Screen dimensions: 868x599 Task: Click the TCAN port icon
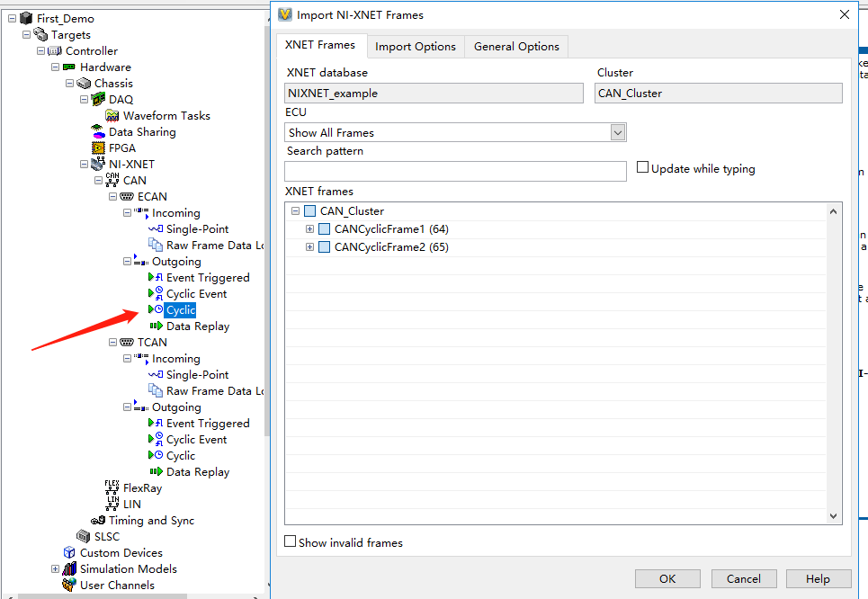[127, 342]
